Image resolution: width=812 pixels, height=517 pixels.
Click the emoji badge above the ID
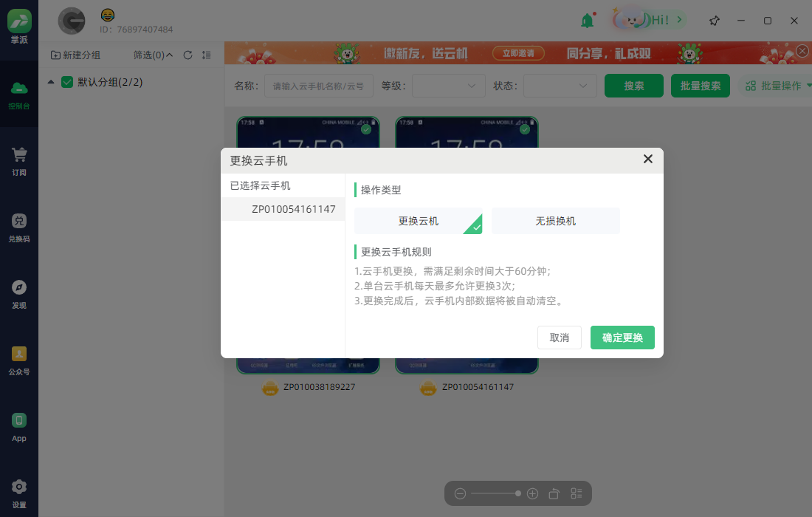click(x=108, y=15)
